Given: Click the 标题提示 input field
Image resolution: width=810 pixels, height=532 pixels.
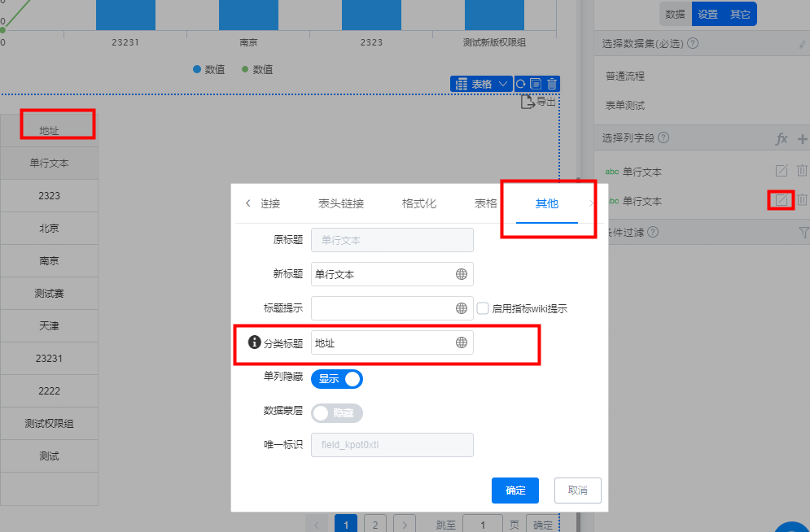Looking at the screenshot, I should pos(392,308).
